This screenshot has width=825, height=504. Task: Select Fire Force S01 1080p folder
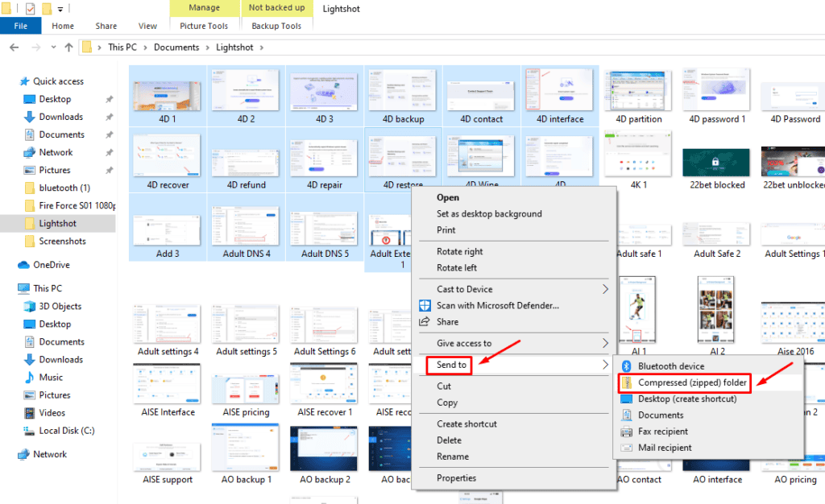77,205
